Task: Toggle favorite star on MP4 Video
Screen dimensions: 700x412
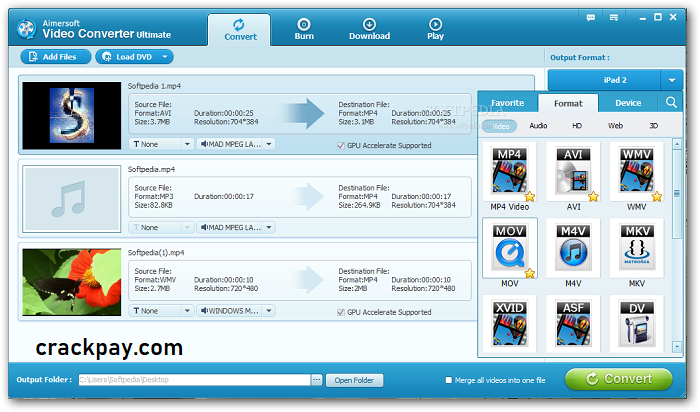Action: point(529,196)
